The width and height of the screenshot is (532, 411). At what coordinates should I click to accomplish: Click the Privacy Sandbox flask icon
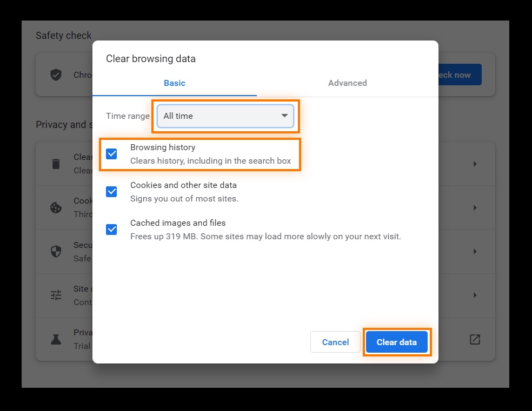(56, 339)
